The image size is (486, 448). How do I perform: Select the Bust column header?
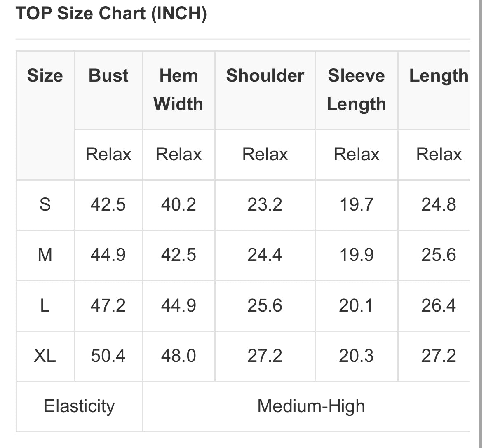[x=108, y=76]
